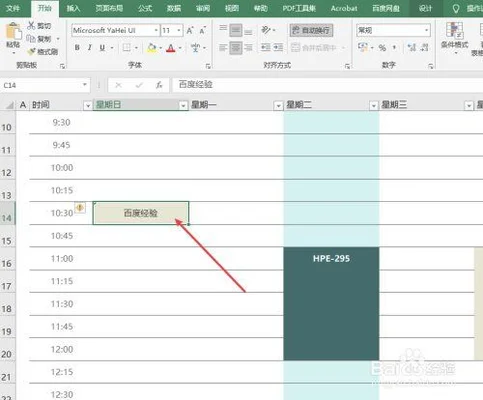This screenshot has width=483, height=400.
Task: Click the formula bar containing 百度经验
Action: click(327, 85)
